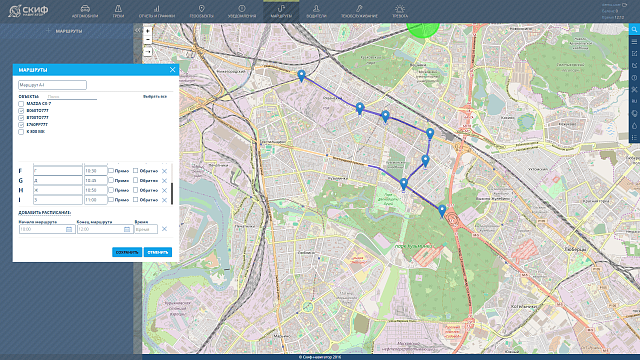This screenshot has width=640, height=360.
Task: Click the southeastern-most route marker on map
Action: (442, 211)
